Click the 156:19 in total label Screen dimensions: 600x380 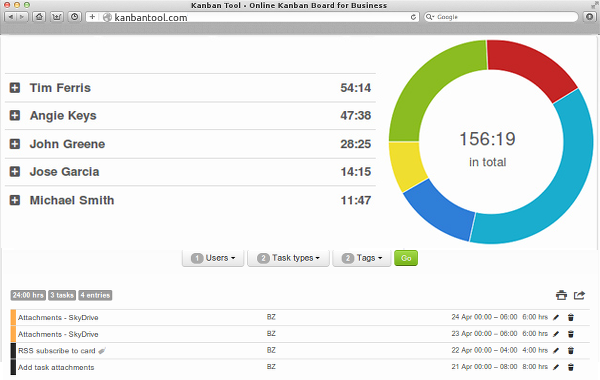pyautogui.click(x=488, y=149)
